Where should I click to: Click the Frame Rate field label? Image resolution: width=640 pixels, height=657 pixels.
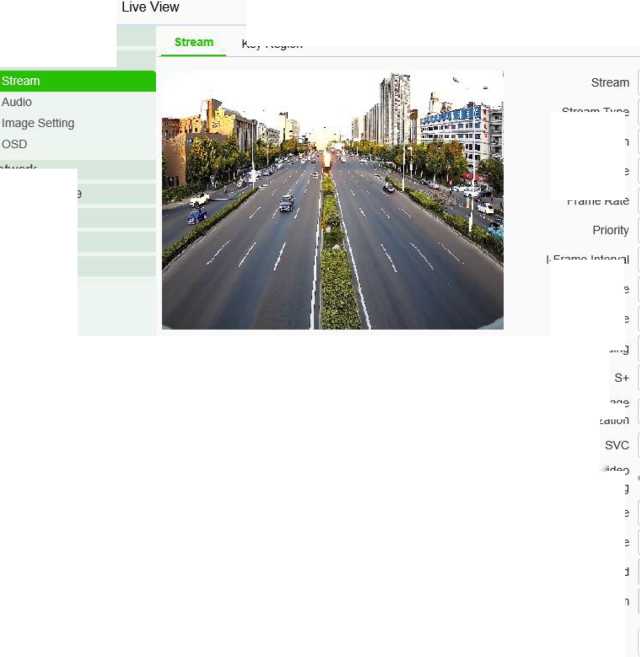(x=598, y=201)
